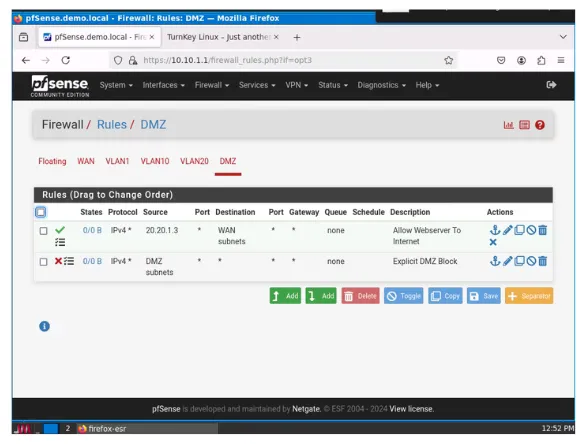Open Firefox extensions icon
587x444 pixels.
(x=541, y=60)
